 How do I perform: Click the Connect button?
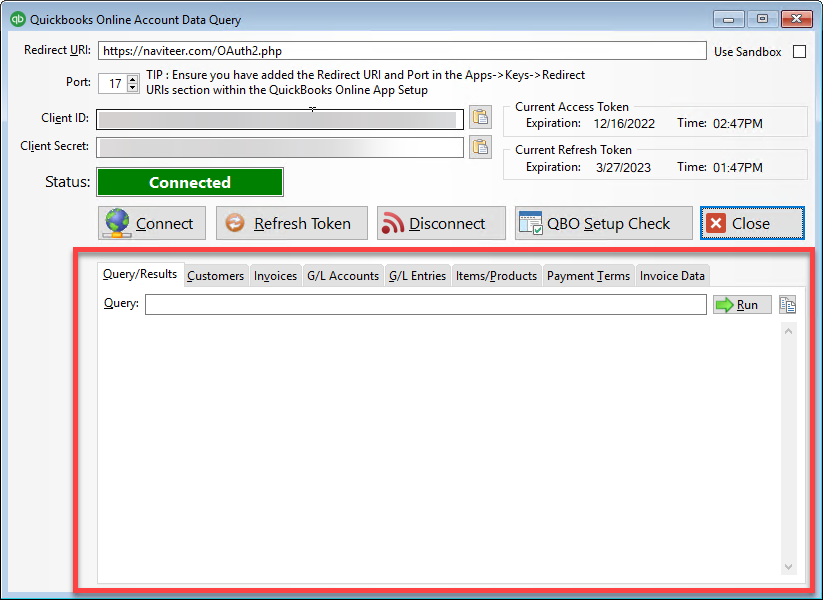coord(151,223)
